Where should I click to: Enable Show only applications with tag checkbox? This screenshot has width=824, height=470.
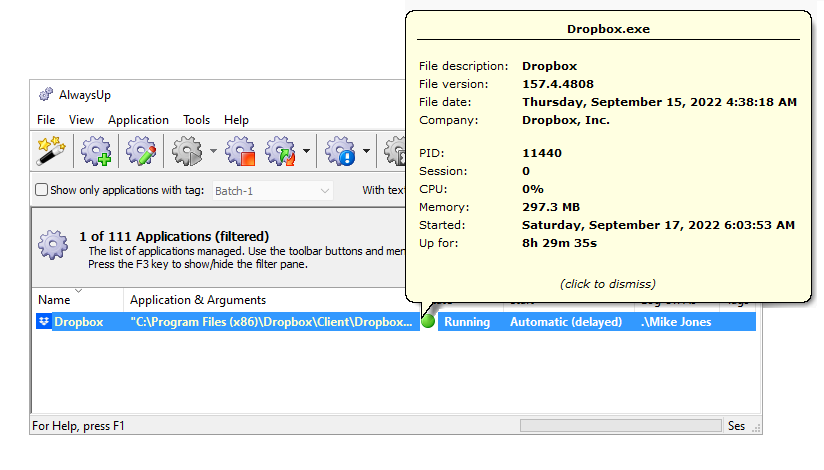click(42, 190)
